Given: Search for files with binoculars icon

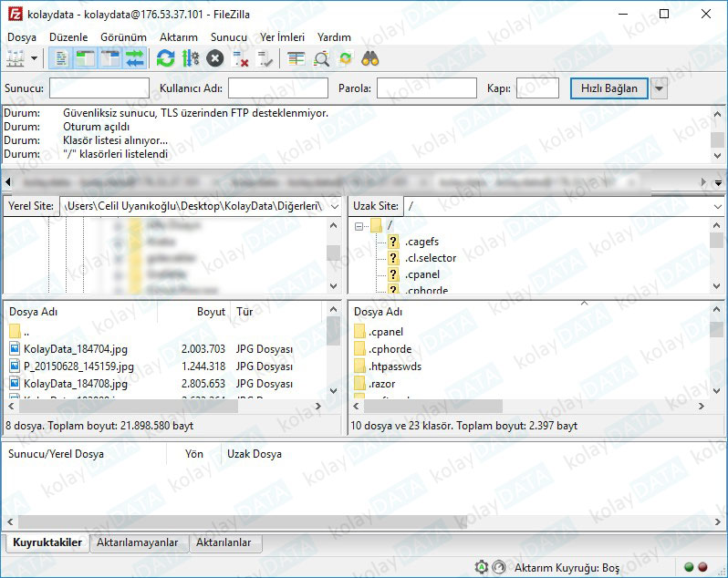Looking at the screenshot, I should point(370,59).
